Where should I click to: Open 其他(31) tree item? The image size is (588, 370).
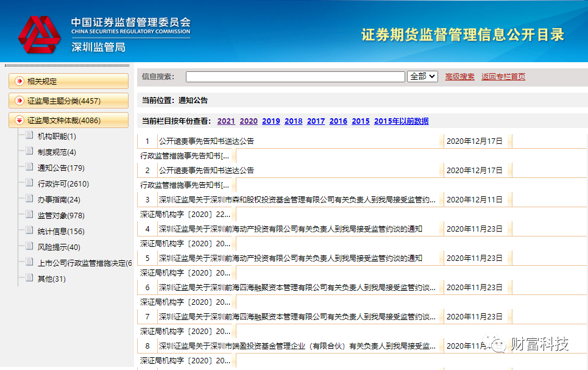52,279
